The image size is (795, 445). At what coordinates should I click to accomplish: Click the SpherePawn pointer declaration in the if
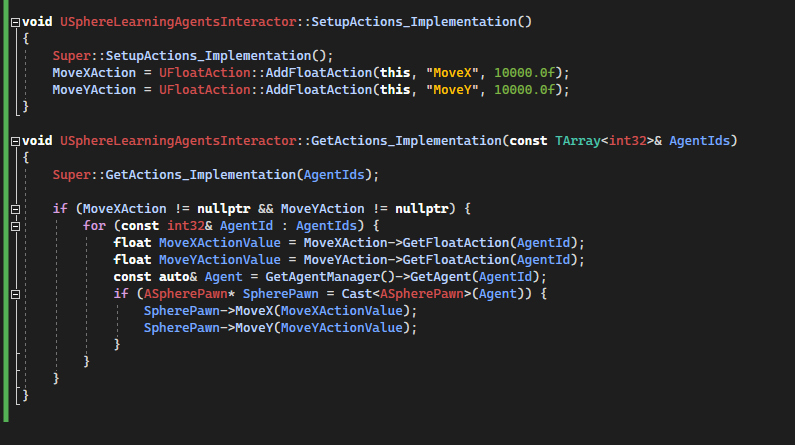coord(280,294)
